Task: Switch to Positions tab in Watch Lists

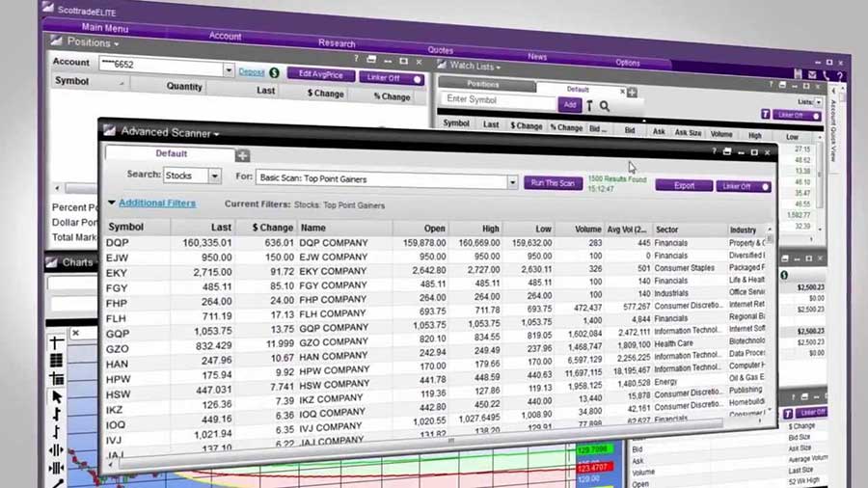Action: [486, 85]
